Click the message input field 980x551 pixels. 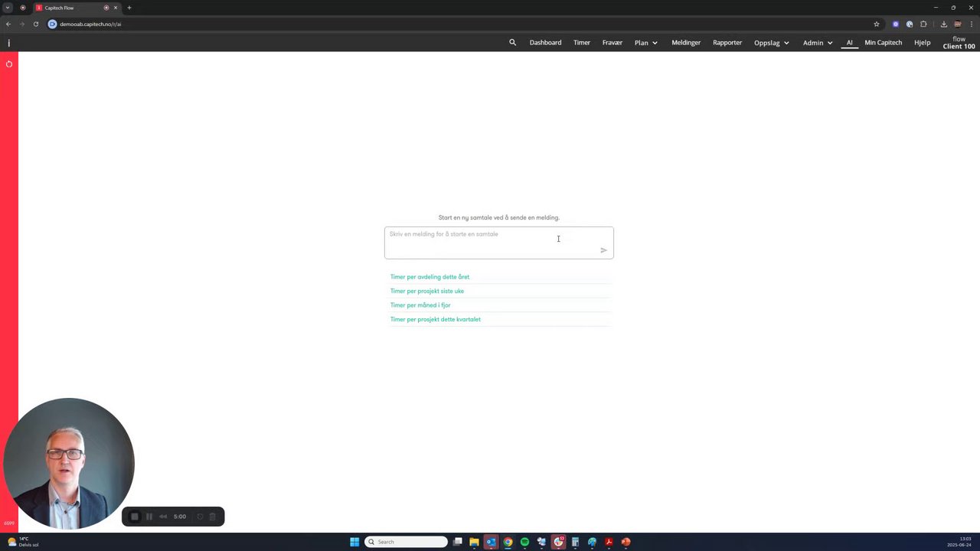[499, 243]
